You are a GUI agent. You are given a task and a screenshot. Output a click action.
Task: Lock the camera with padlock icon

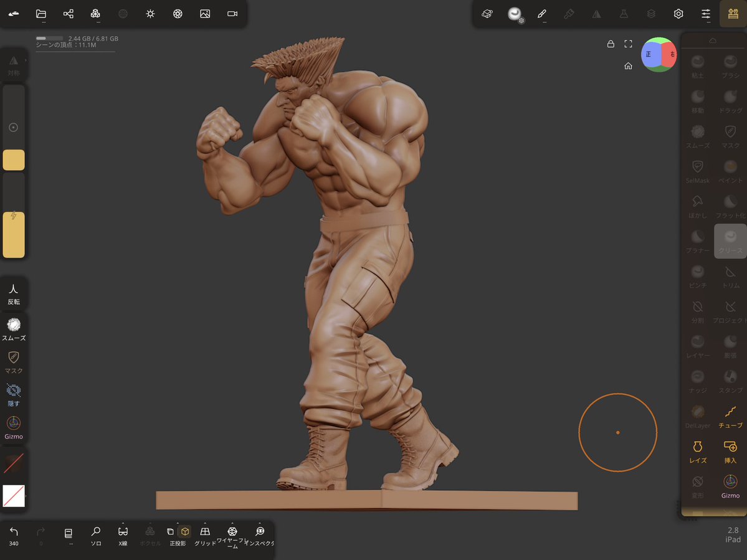[611, 44]
